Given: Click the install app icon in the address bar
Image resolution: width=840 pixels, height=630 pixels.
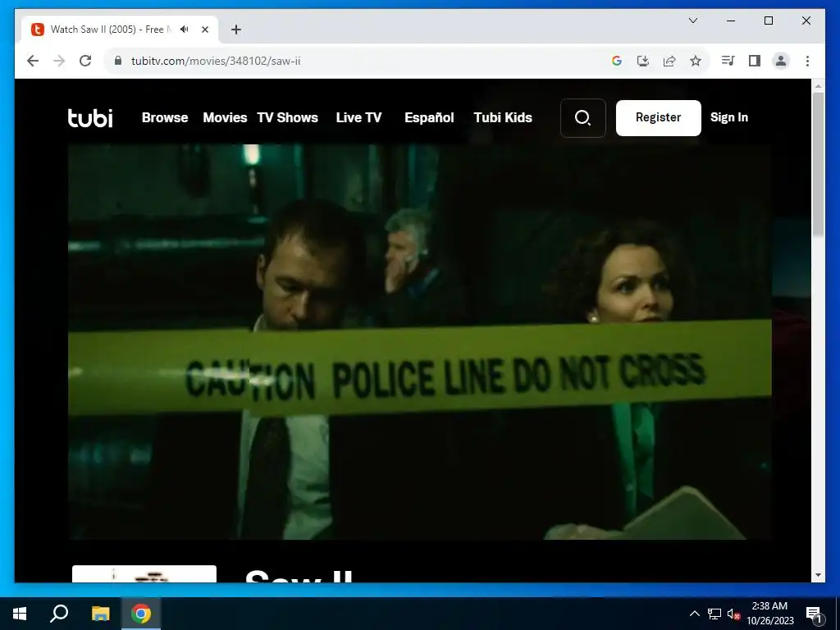Looking at the screenshot, I should click(x=643, y=61).
